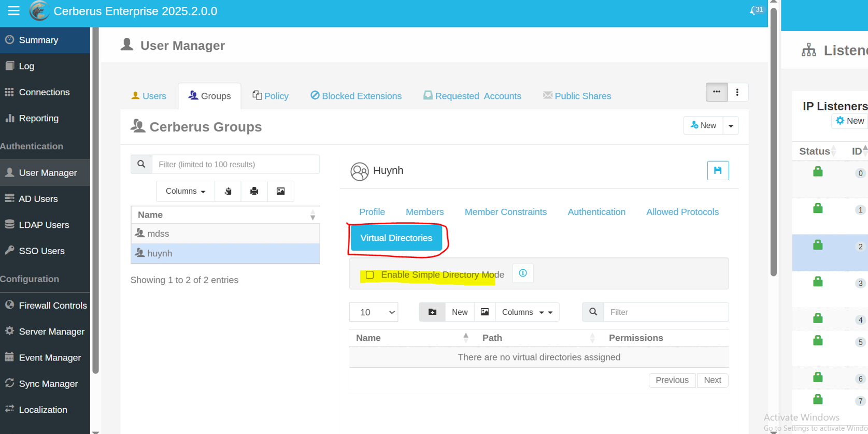This screenshot has height=434, width=868.
Task: Click New group button
Action: (x=703, y=125)
